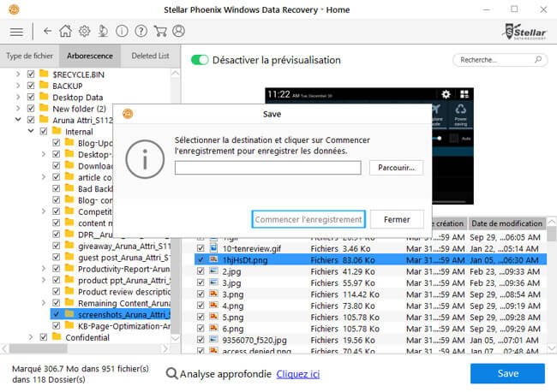This screenshot has height=392, width=557.
Task: Go to the Home screen icon
Action: [66, 31]
